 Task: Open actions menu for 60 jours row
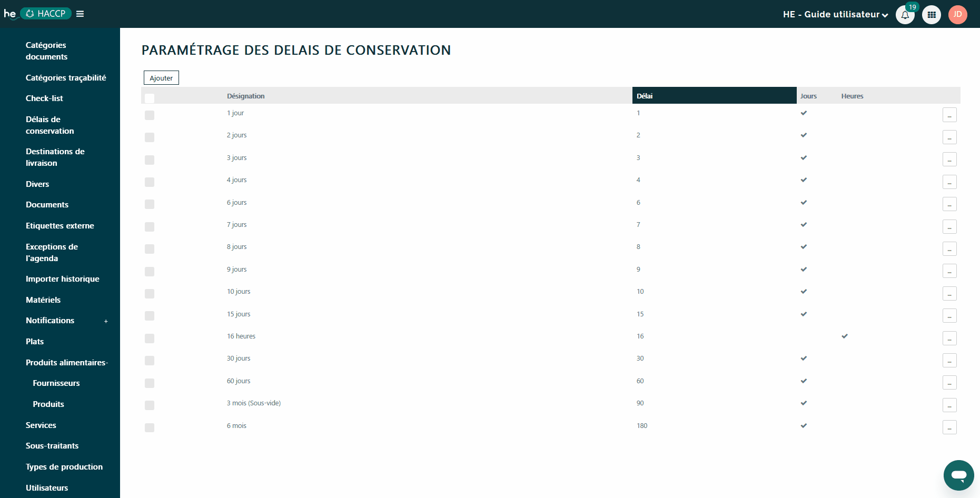click(949, 383)
